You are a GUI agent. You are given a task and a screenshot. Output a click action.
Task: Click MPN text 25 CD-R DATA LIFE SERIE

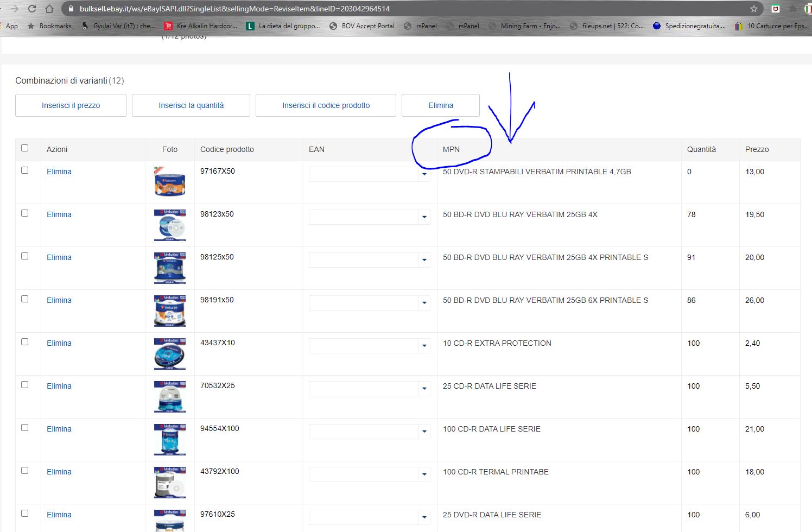(490, 386)
